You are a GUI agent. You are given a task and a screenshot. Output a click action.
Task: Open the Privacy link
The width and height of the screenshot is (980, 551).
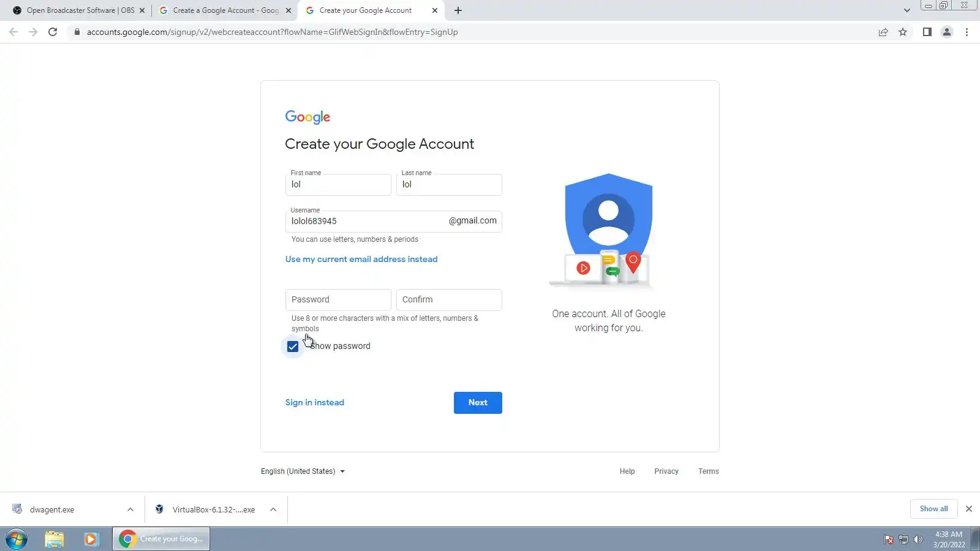[666, 471]
